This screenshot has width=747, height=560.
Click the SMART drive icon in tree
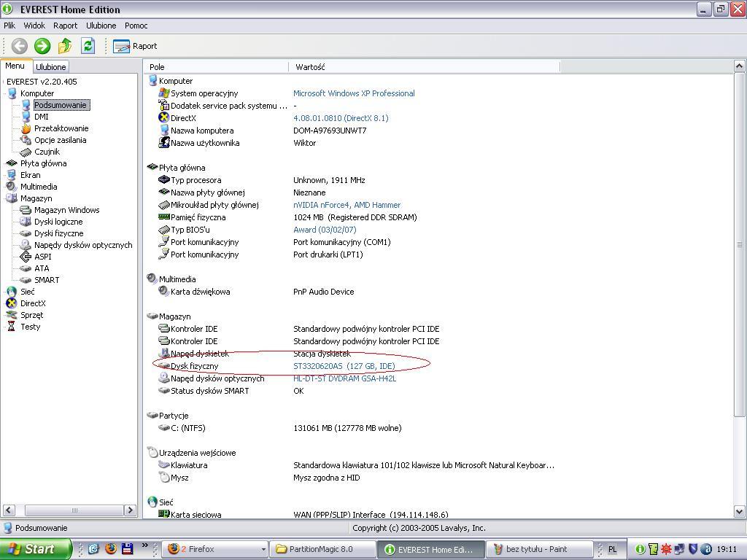pos(26,280)
